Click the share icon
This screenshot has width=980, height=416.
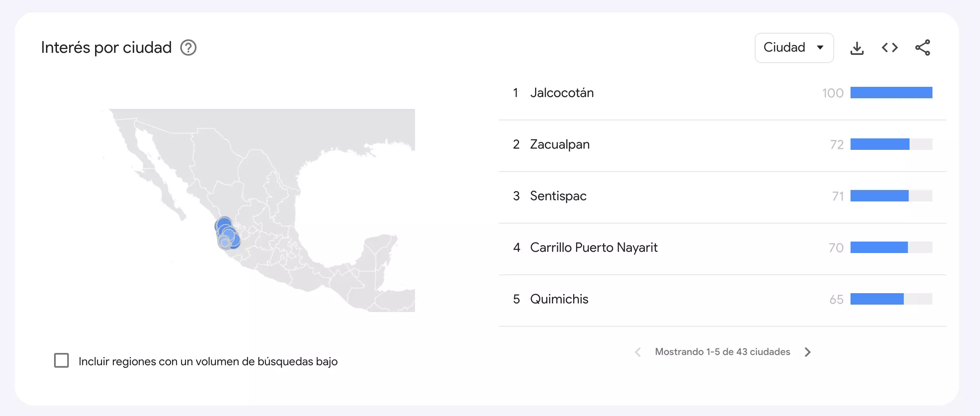(923, 48)
